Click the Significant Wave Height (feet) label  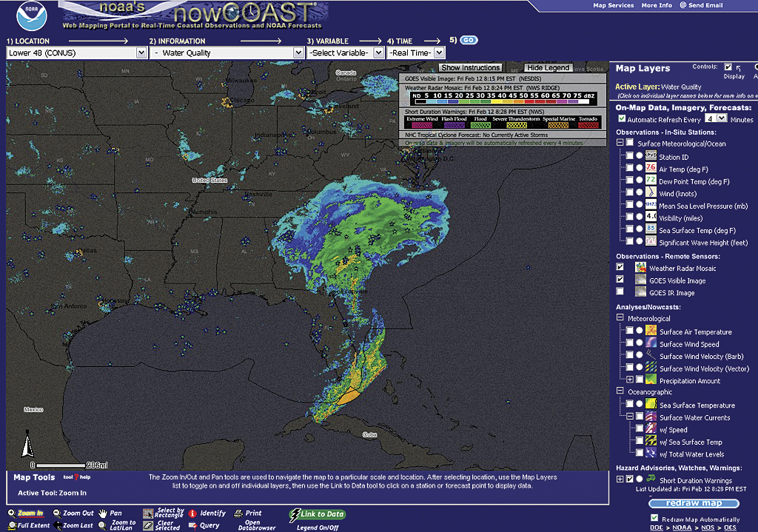pyautogui.click(x=703, y=243)
